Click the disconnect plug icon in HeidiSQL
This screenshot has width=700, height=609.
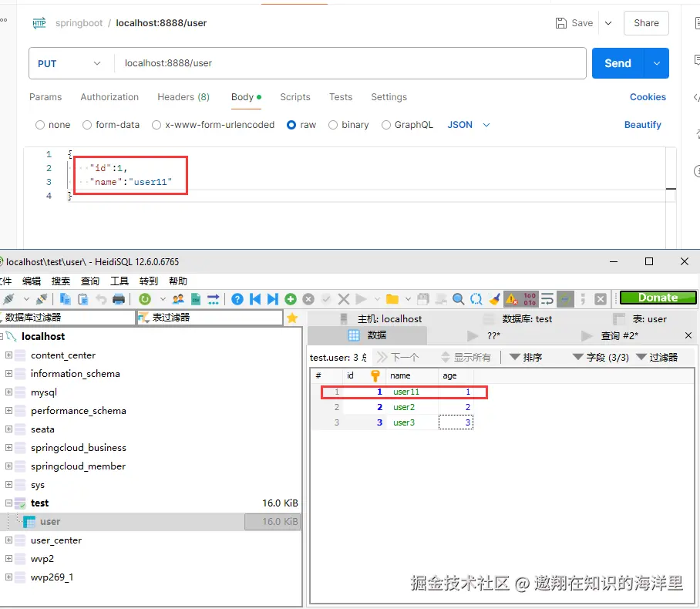[x=42, y=299]
